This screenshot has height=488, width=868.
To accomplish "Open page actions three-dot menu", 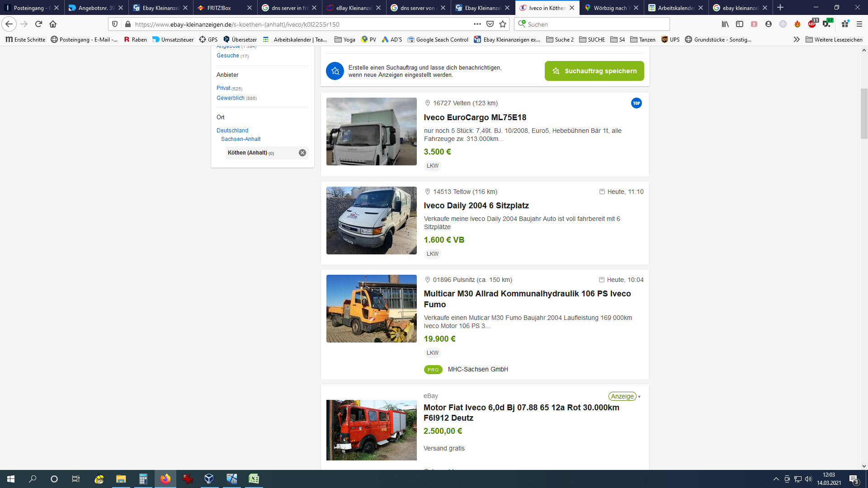I will coord(477,24).
